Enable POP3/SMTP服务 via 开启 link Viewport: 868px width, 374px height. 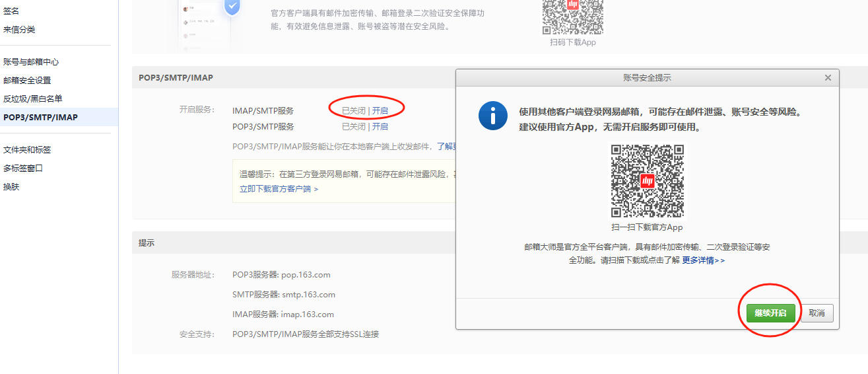click(x=380, y=126)
